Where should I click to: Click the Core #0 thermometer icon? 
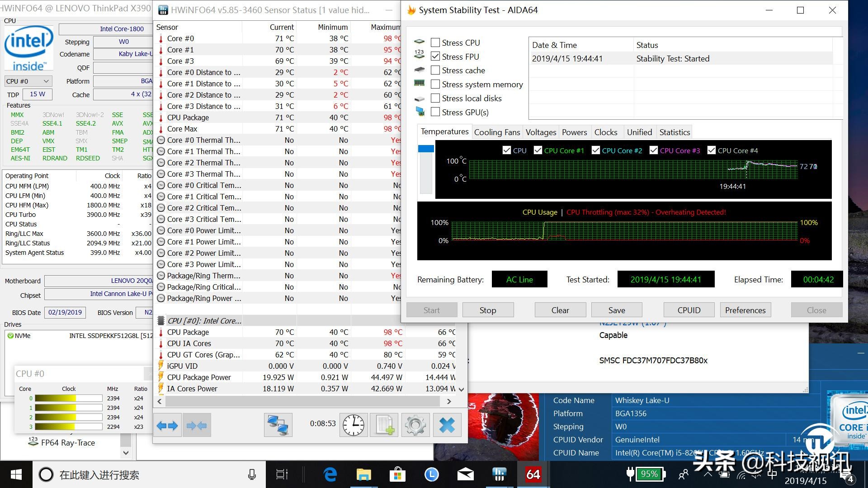160,38
